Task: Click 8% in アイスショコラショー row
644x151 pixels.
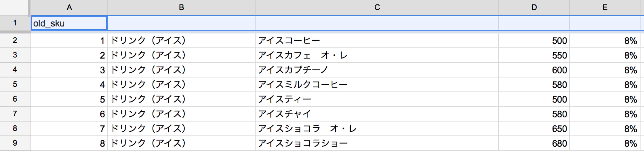Action: point(605,143)
